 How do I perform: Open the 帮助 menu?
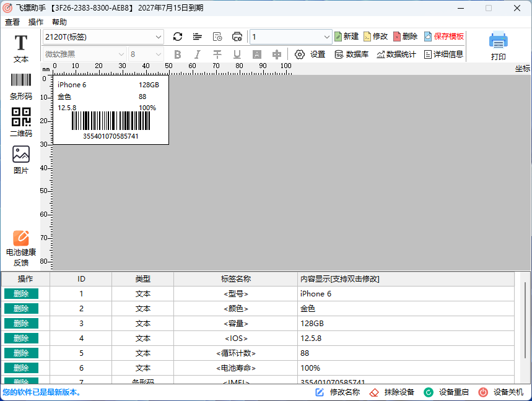[59, 22]
